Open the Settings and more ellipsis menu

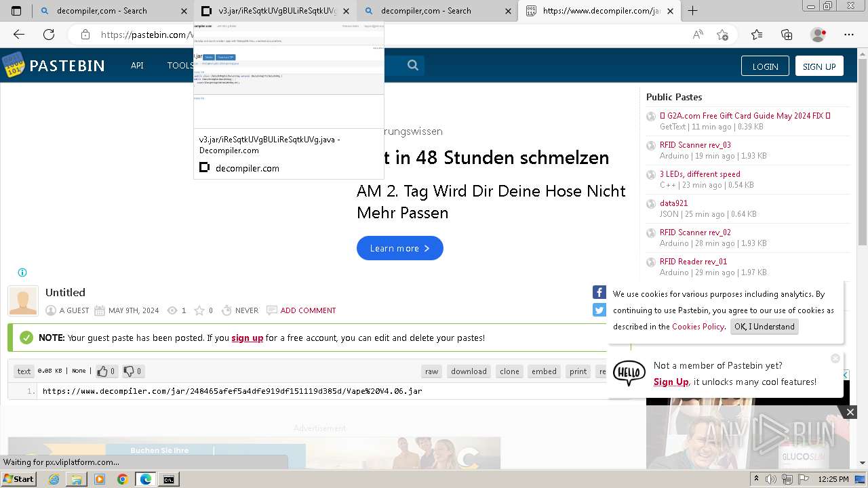click(x=849, y=35)
